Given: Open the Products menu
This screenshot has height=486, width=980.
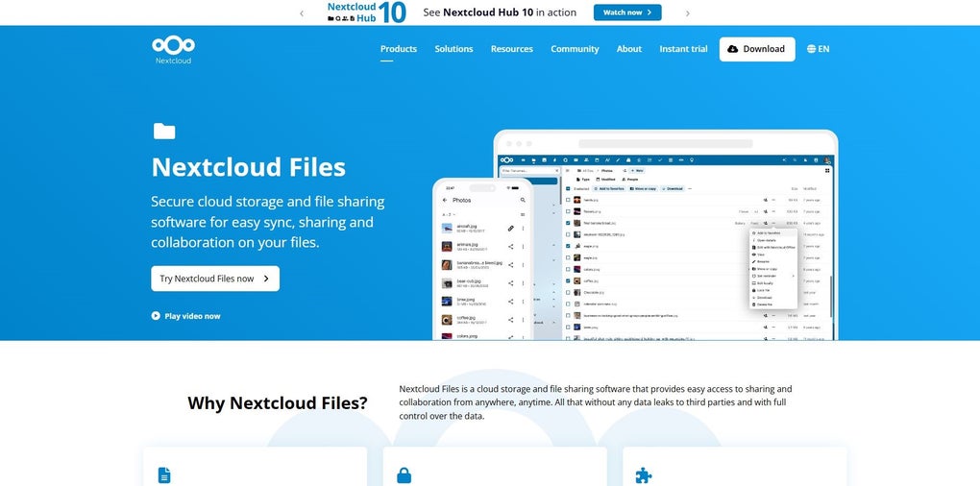Looking at the screenshot, I should tap(398, 49).
